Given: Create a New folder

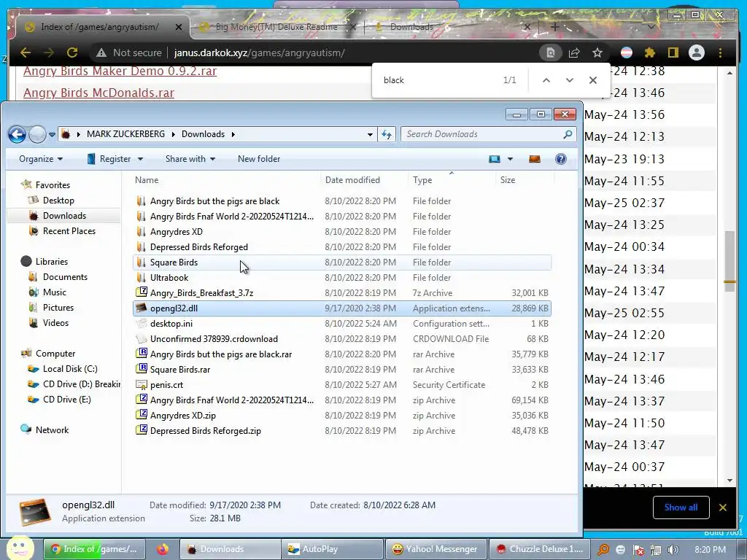Looking at the screenshot, I should (x=259, y=159).
